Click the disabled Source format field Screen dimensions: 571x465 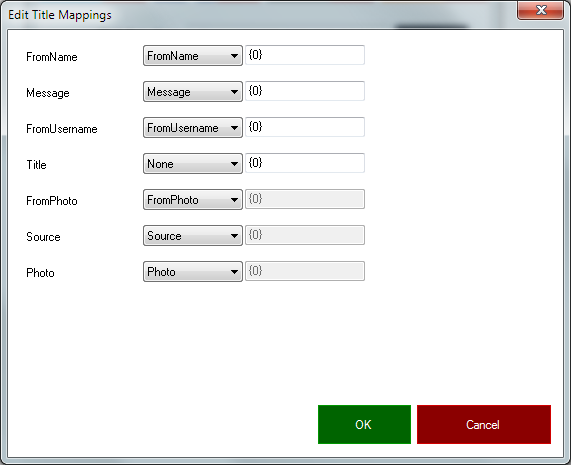(x=305, y=235)
